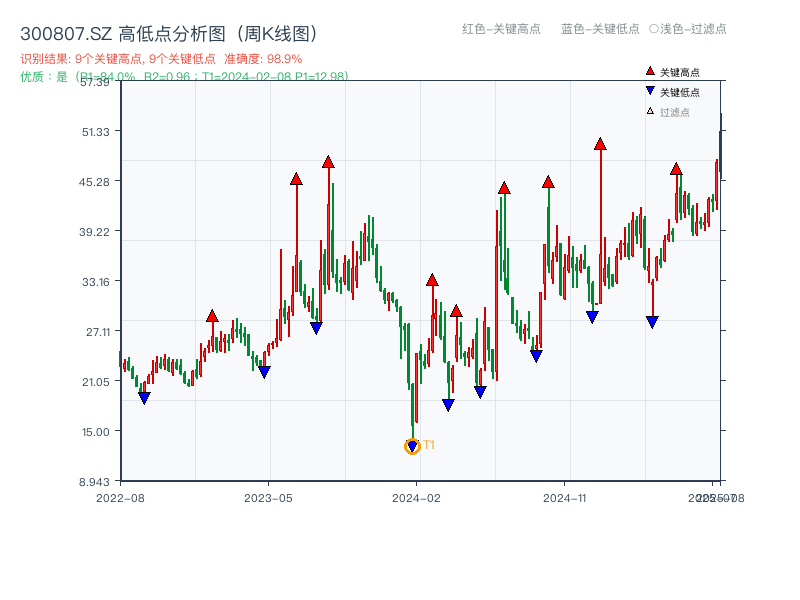The width and height of the screenshot is (800, 600).
Task: Click the 45.28 y-axis label
Action: pyautogui.click(x=94, y=182)
